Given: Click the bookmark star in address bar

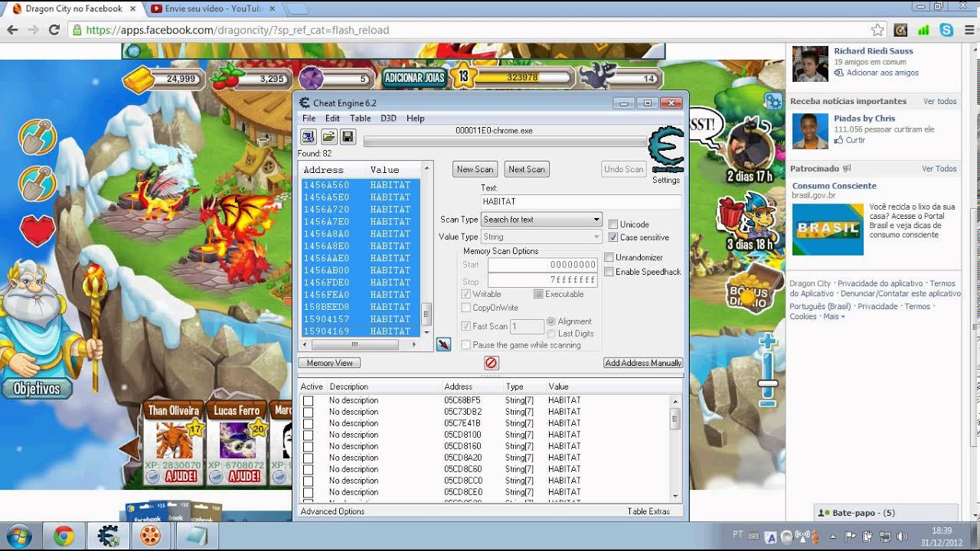Looking at the screenshot, I should click(877, 30).
